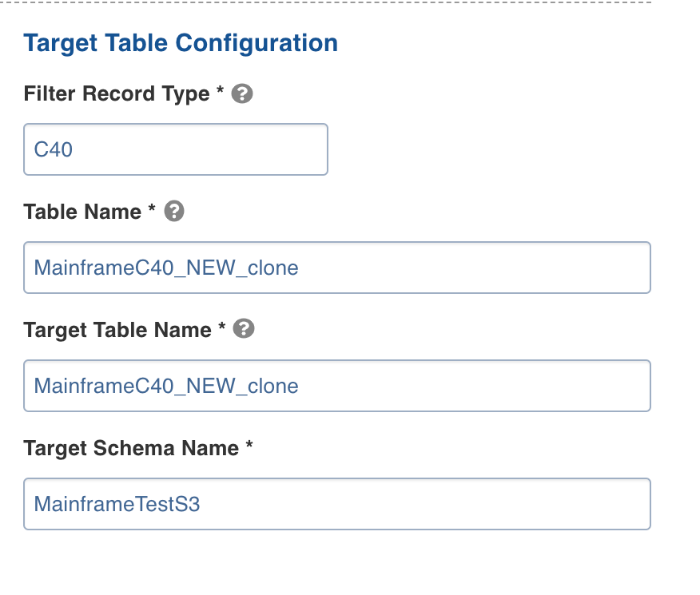
Task: Click the Target Table Name label text
Action: 117,330
